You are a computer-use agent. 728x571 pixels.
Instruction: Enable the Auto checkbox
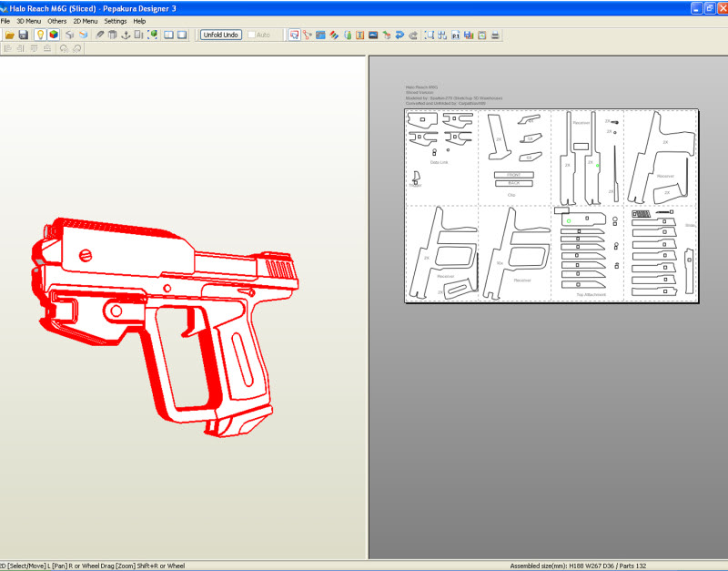[x=251, y=35]
